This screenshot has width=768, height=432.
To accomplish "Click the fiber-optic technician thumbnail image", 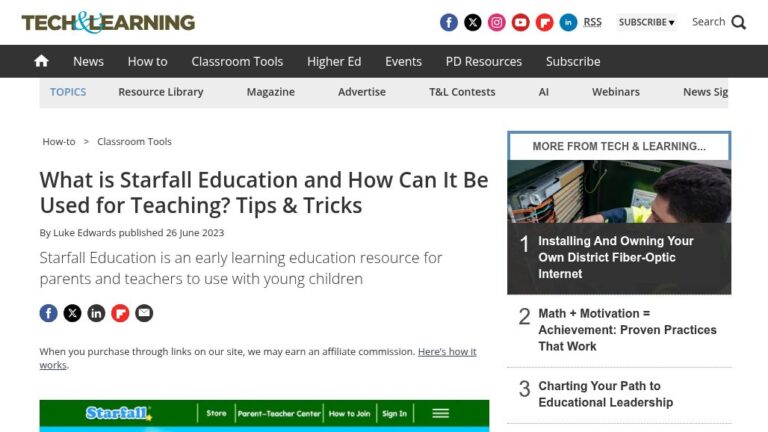I will click(x=619, y=192).
